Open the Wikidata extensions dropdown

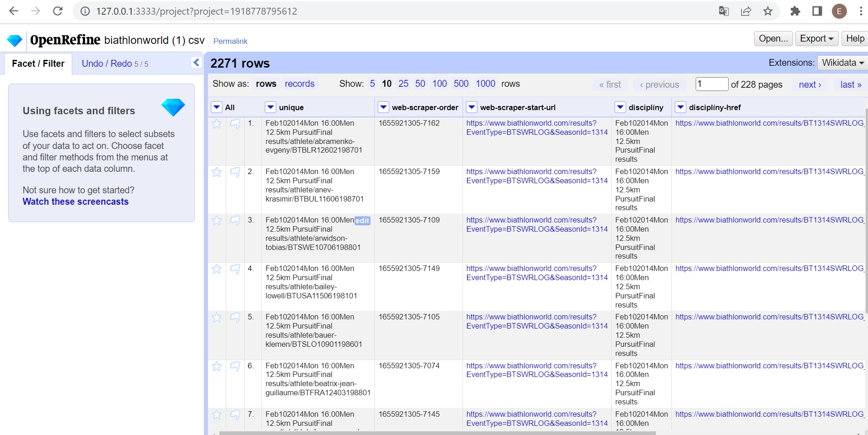pos(842,63)
